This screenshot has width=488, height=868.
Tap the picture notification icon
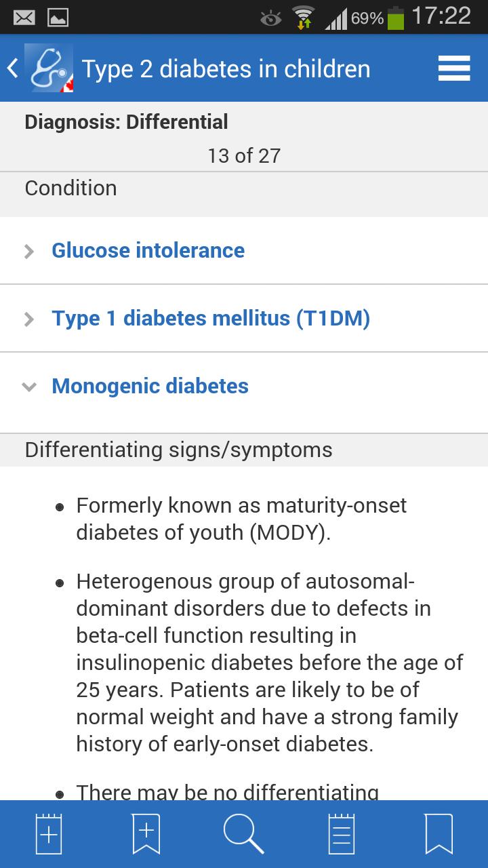[58, 18]
